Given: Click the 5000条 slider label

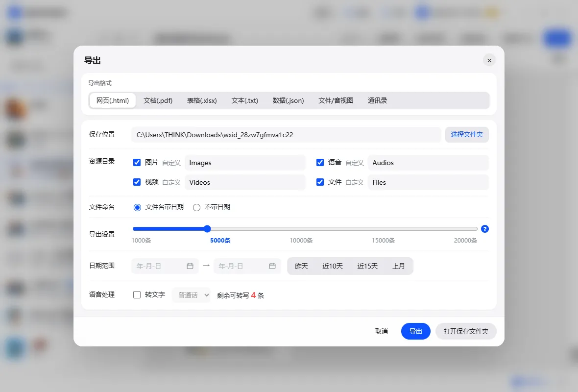Looking at the screenshot, I should [220, 241].
